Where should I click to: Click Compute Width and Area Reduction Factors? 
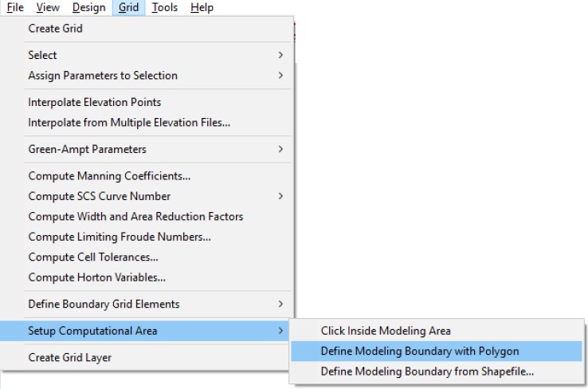(135, 217)
